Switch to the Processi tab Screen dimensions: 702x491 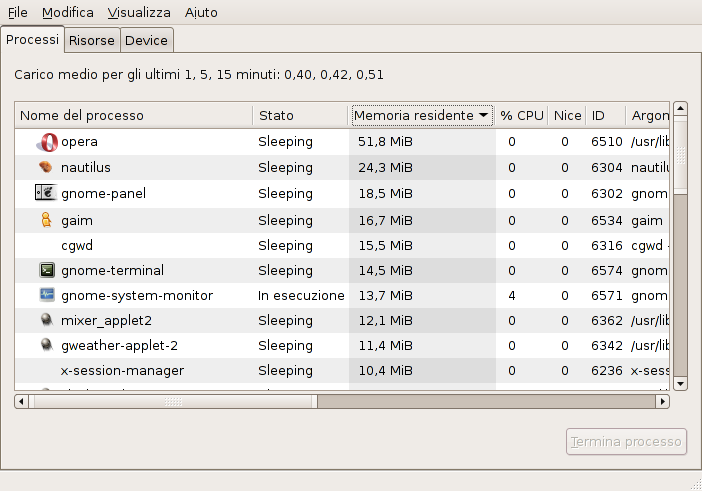pyautogui.click(x=32, y=39)
